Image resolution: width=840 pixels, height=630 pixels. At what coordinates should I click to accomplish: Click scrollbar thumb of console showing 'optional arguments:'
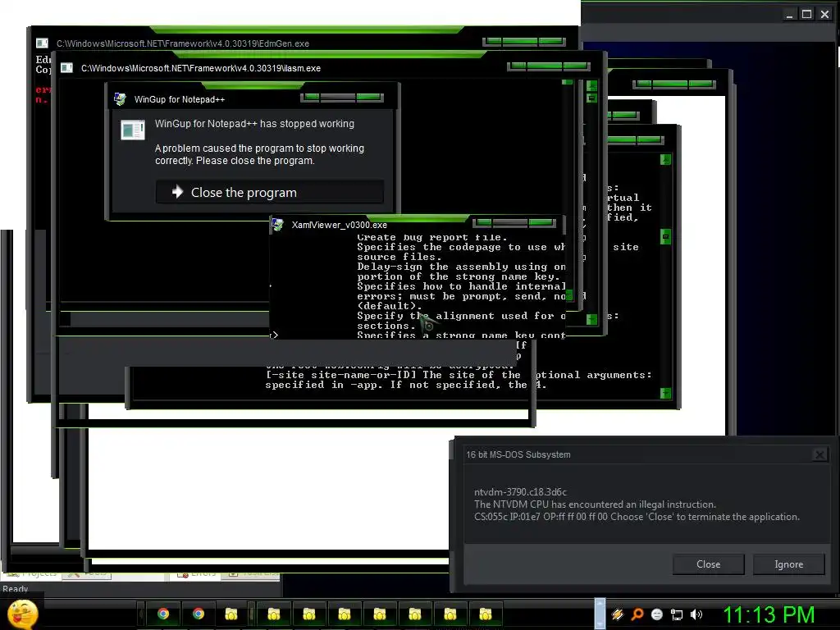[x=665, y=236]
